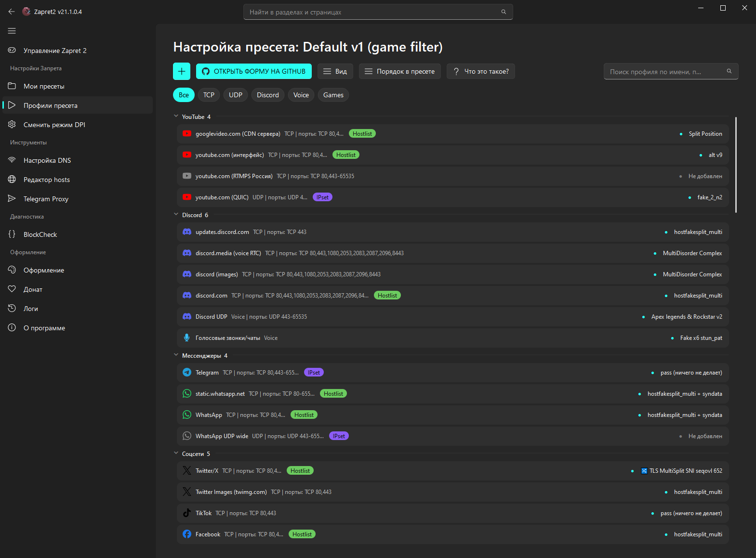This screenshot has width=756, height=558.
Task: Click gray YouTube icon of RTMPS Россия row
Action: pyautogui.click(x=187, y=176)
